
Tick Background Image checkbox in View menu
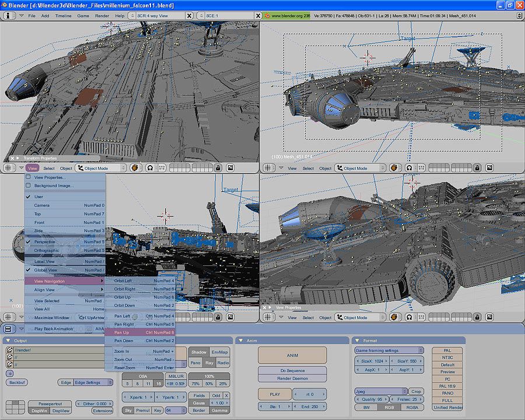click(28, 185)
